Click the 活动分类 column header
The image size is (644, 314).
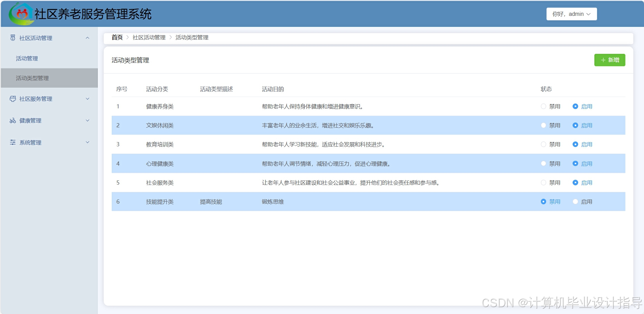click(157, 89)
